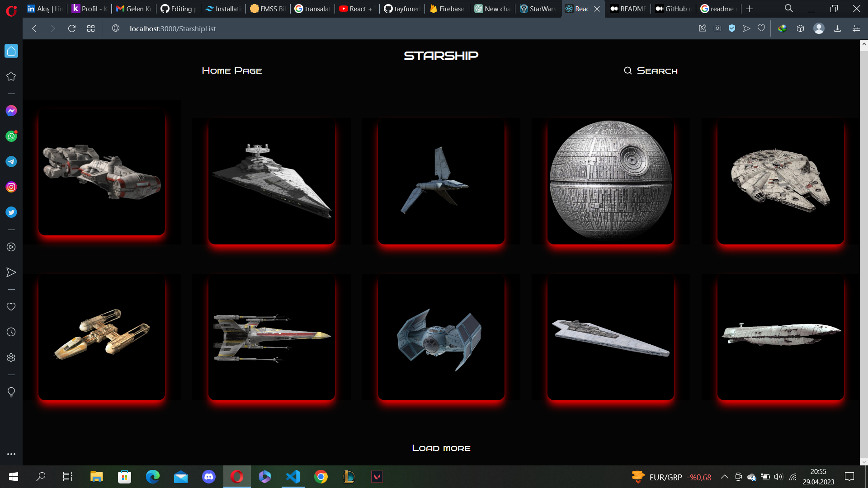Open the Opera sidebar home icon
This screenshot has height=488, width=868.
pyautogui.click(x=11, y=51)
